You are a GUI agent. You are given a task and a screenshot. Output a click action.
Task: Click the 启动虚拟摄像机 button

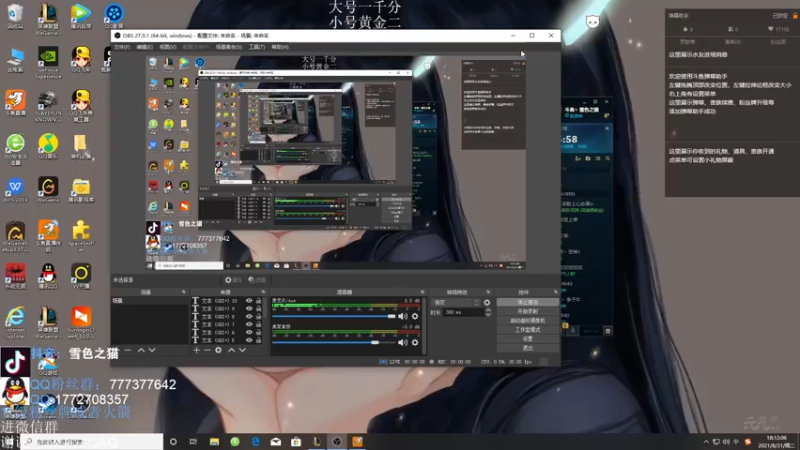pos(528,321)
